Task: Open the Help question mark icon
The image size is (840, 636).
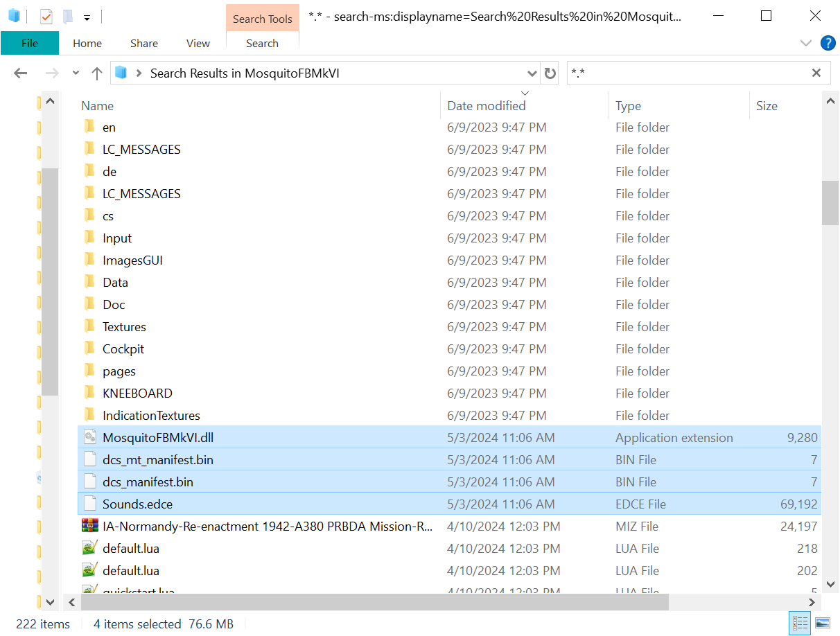Action: click(828, 43)
